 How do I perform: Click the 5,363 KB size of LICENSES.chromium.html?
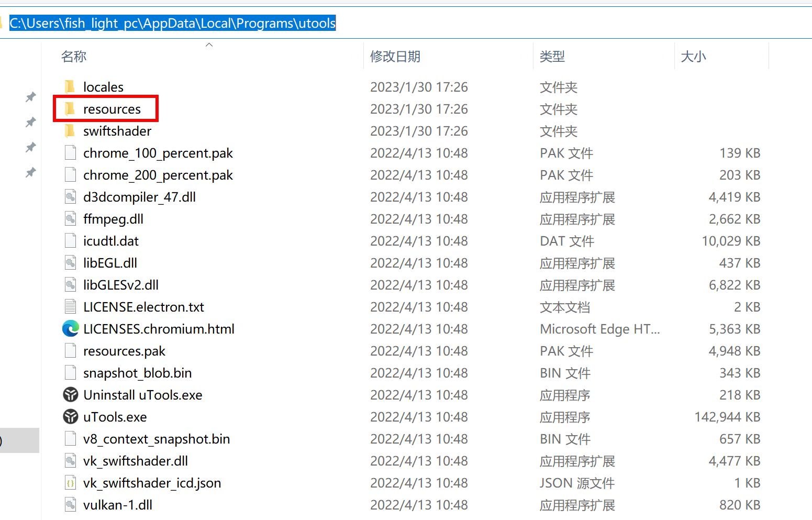735,329
